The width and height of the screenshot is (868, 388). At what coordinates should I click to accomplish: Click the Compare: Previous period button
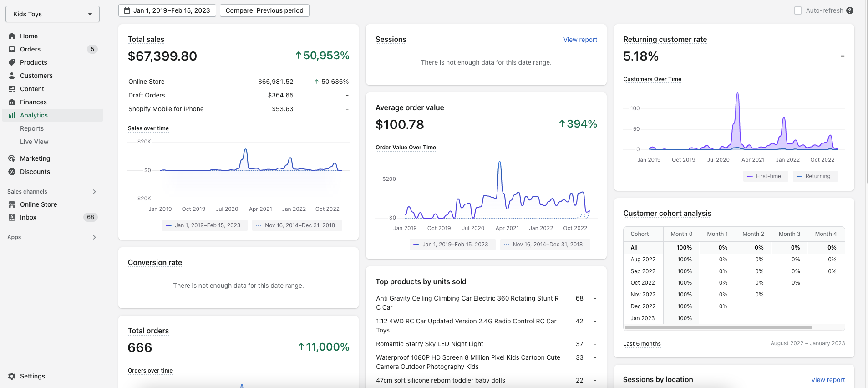point(264,10)
